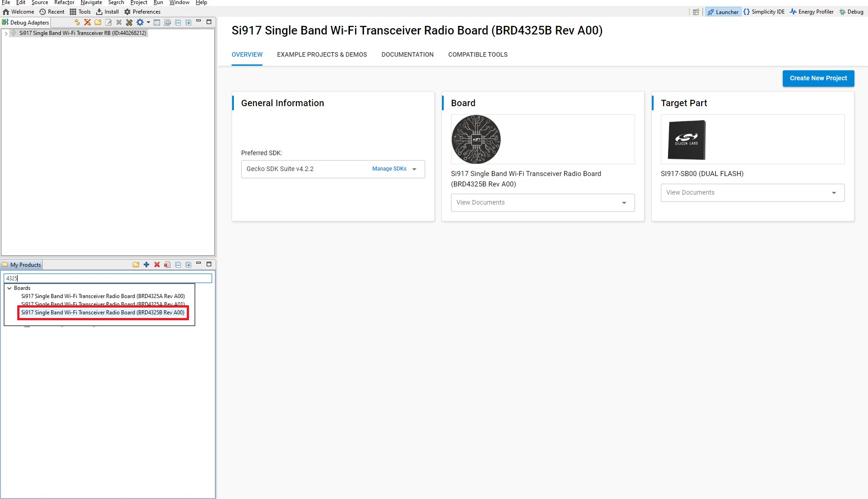Expand all items in Debug Adapters panel

(189, 22)
